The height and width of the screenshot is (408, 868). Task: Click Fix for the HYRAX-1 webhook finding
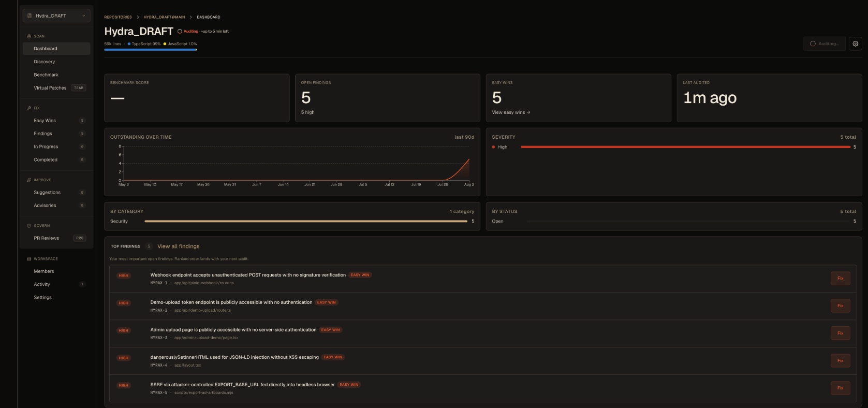[x=840, y=279]
